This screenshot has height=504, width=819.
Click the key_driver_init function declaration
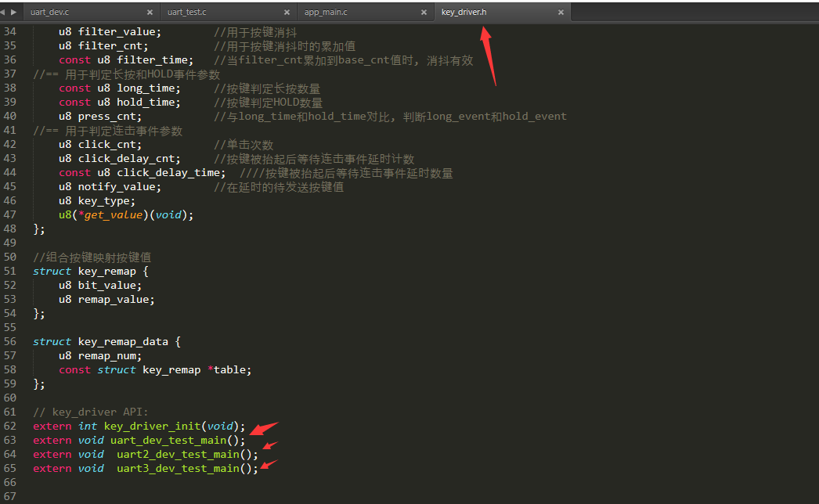[153, 426]
